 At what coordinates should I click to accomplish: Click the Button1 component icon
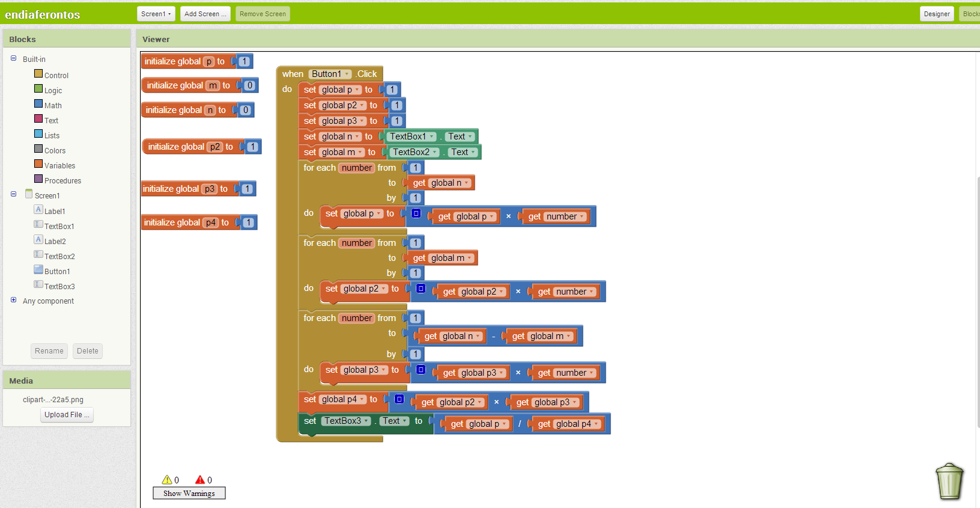pyautogui.click(x=38, y=269)
